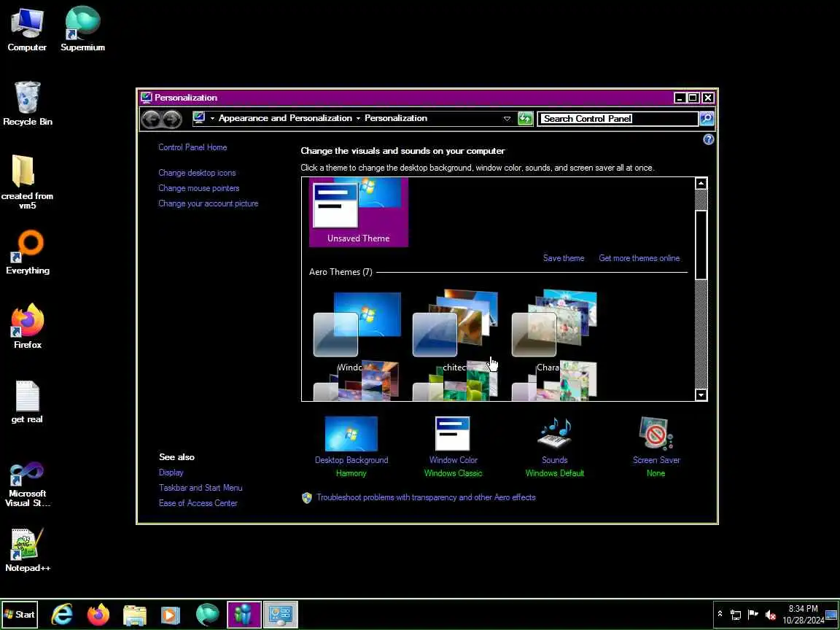Click Change desktop icons link
This screenshot has width=840, height=630.
(197, 173)
